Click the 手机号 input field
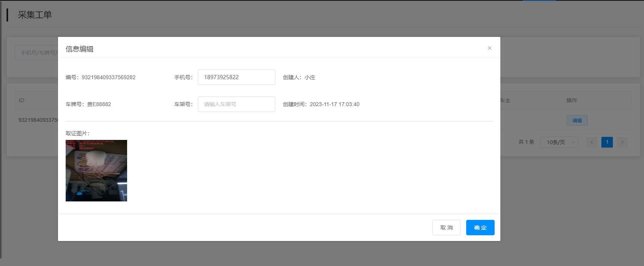Screen dimensions: 644x266 236,77
